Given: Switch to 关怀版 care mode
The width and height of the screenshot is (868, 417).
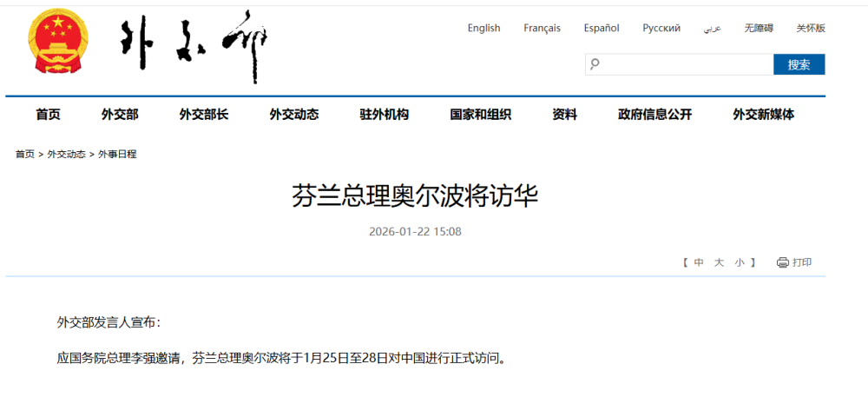Looking at the screenshot, I should [x=810, y=28].
